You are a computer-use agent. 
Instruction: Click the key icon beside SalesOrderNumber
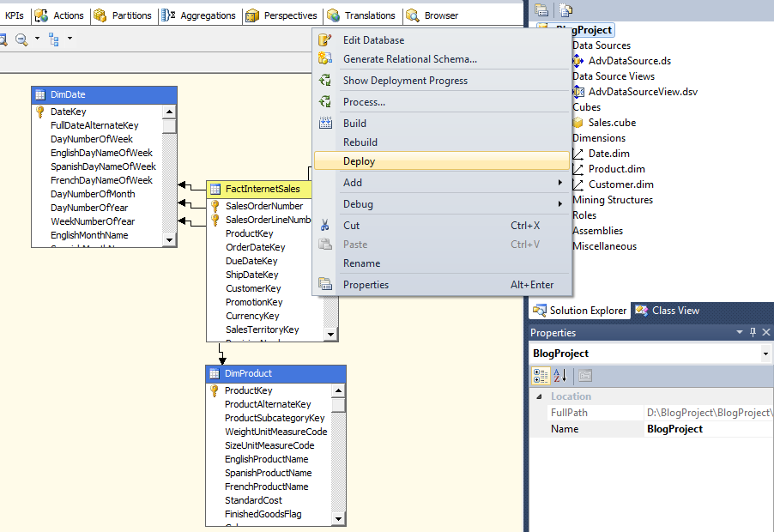215,206
